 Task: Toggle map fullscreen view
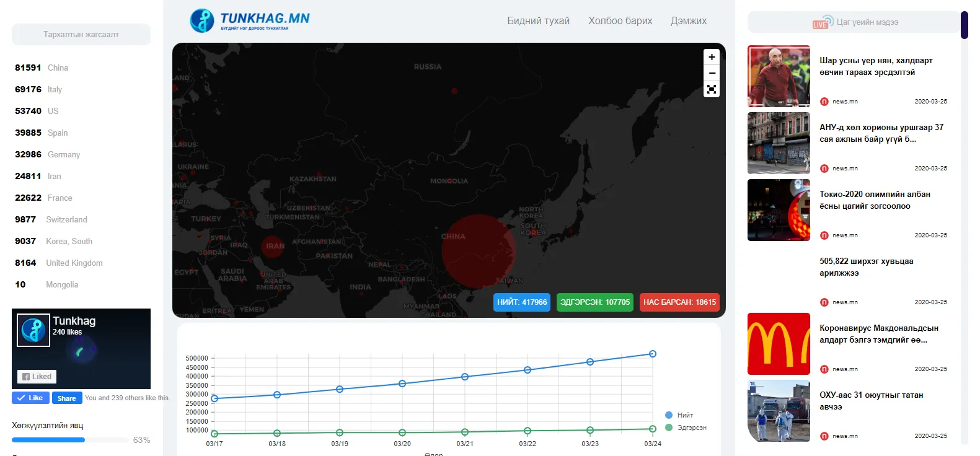pyautogui.click(x=712, y=89)
